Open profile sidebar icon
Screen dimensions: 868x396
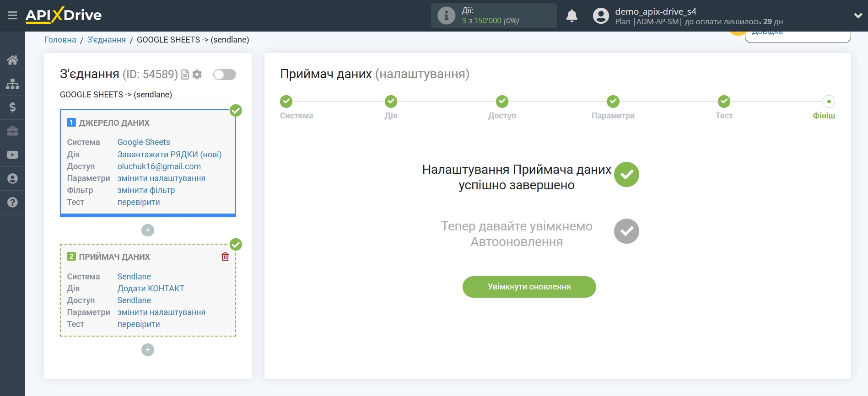click(x=12, y=179)
